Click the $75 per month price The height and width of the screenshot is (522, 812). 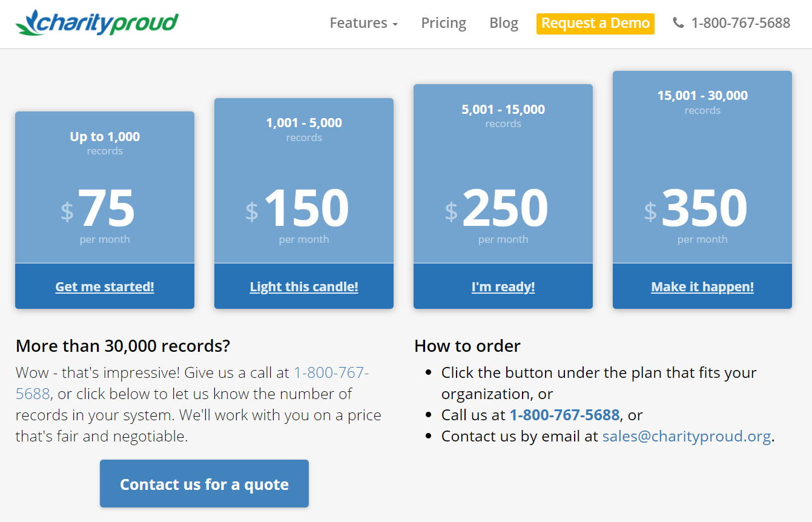tap(105, 208)
